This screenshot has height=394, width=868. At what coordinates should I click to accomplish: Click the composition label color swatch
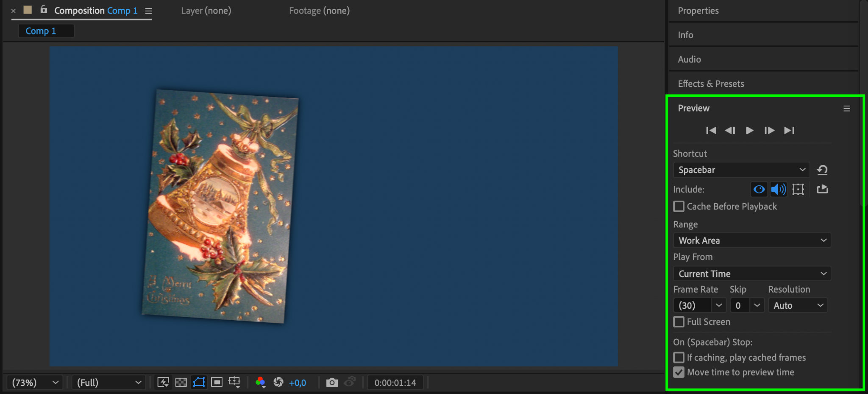pos(28,10)
